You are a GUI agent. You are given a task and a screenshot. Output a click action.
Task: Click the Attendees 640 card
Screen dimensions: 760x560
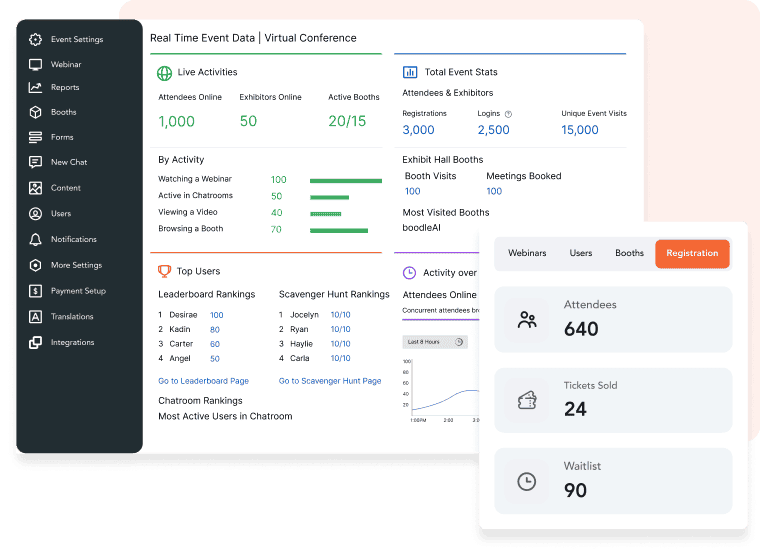tap(613, 320)
